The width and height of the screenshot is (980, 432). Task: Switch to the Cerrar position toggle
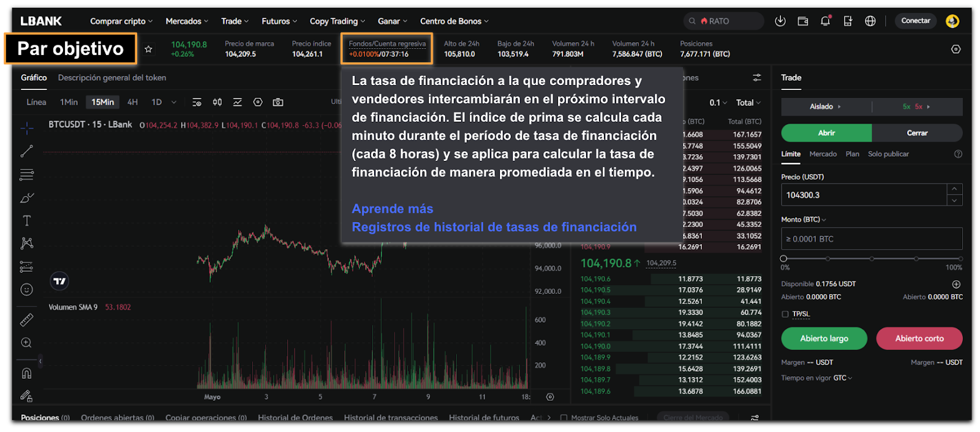917,133
